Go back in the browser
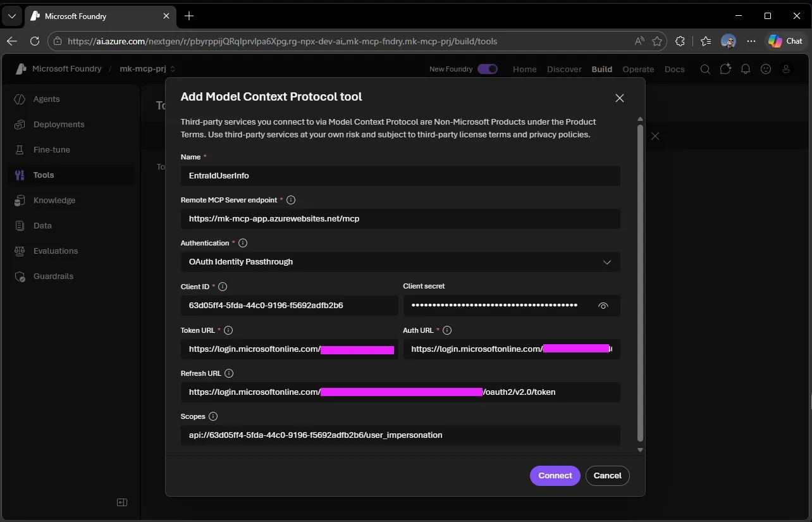This screenshot has height=522, width=812. click(x=12, y=41)
